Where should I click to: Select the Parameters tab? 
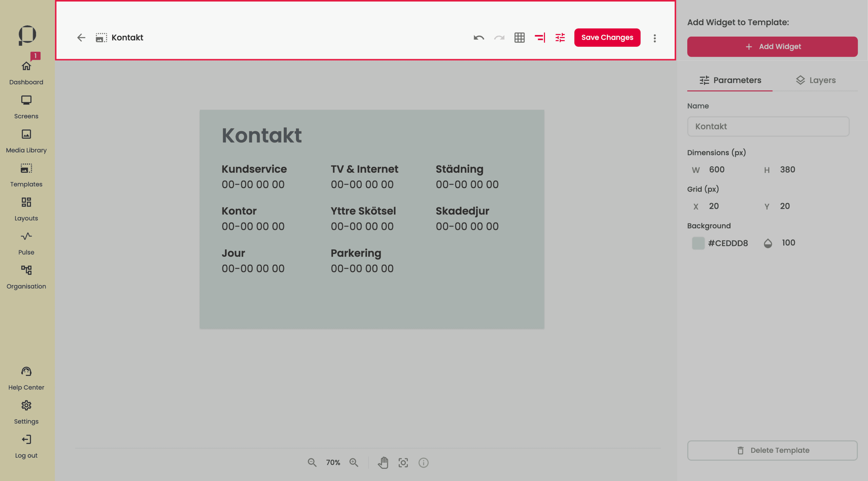pos(730,80)
